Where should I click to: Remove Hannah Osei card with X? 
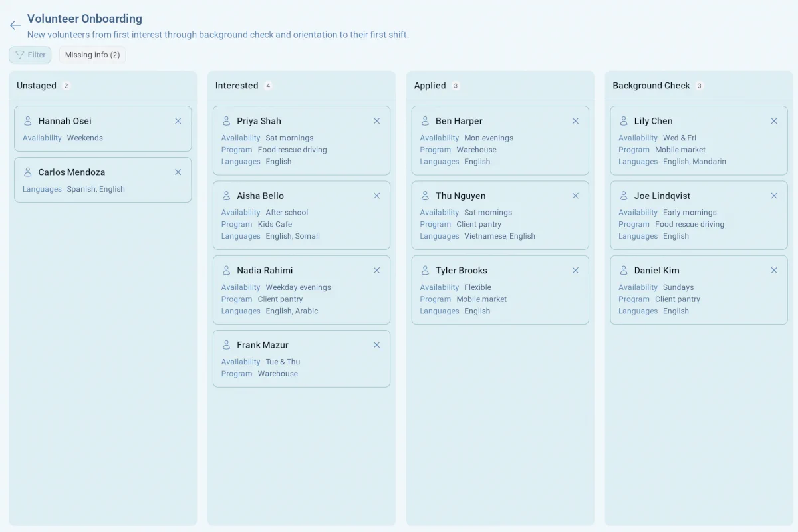[x=178, y=121]
